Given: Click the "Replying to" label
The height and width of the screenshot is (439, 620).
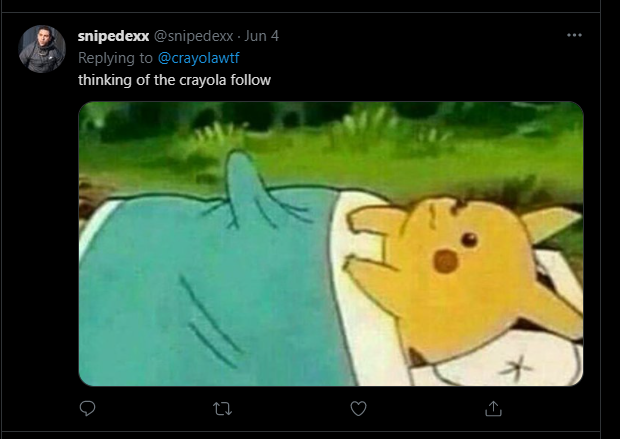Looking at the screenshot, I should 115,57.
